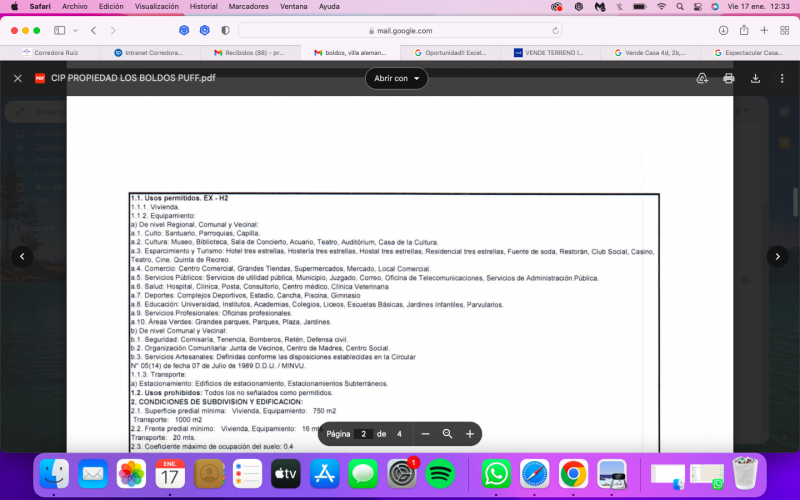Add the PDF to Google Drive

coord(702,78)
